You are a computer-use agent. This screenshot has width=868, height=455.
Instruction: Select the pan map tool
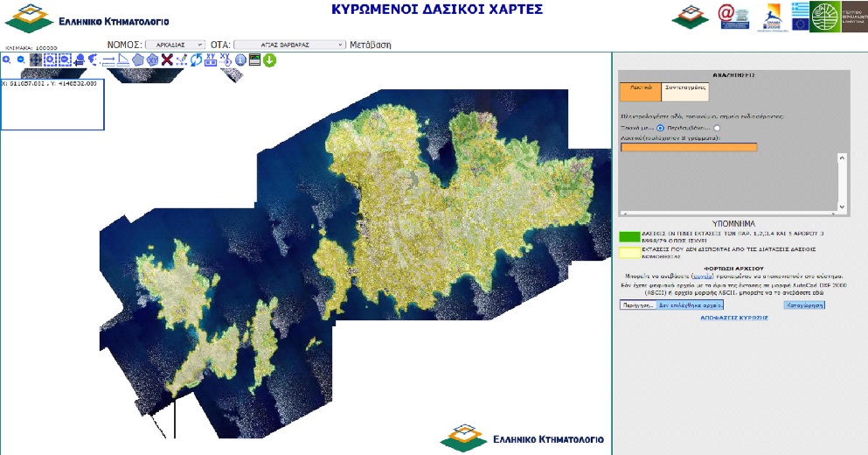pyautogui.click(x=36, y=59)
